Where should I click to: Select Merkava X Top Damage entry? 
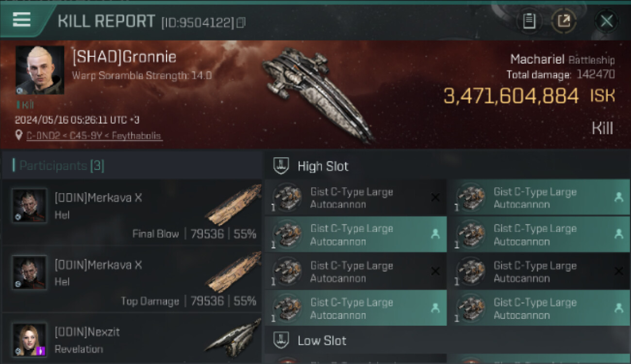point(131,280)
